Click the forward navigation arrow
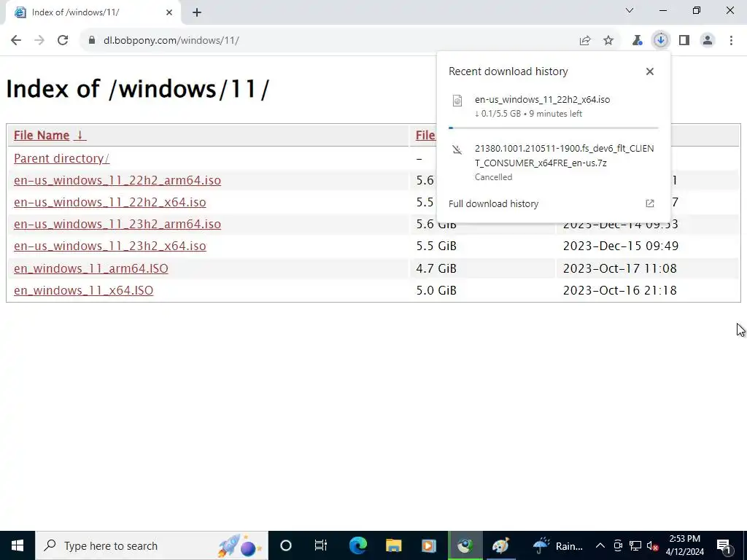Viewport: 747px width, 560px height. tap(39, 41)
